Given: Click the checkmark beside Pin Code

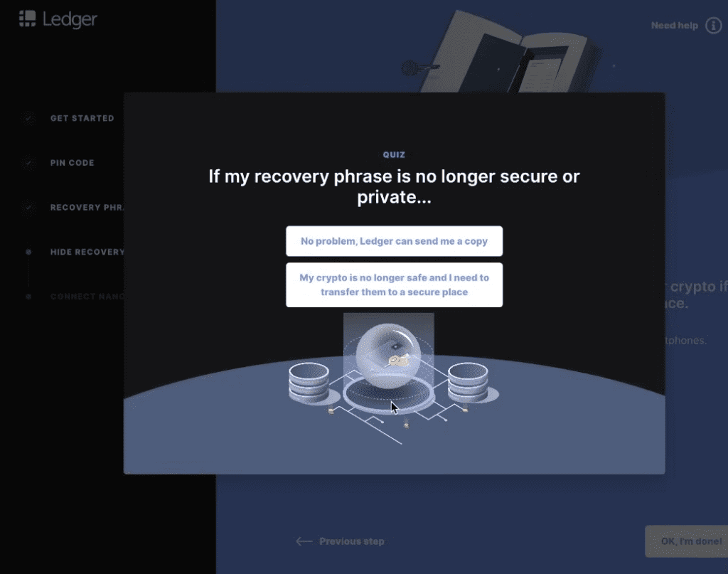Looking at the screenshot, I should 28,163.
